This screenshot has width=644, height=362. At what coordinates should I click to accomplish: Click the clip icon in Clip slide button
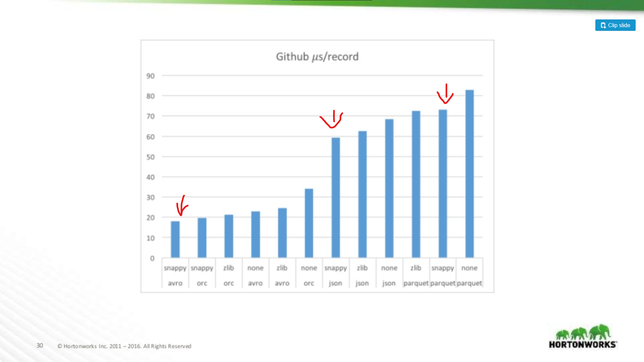click(x=603, y=25)
